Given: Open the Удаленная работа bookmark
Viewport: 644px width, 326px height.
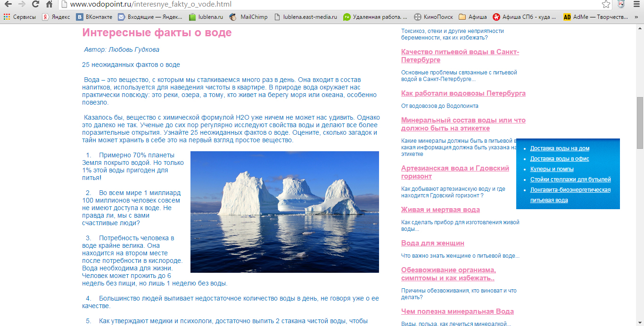Looking at the screenshot, I should click(x=375, y=17).
